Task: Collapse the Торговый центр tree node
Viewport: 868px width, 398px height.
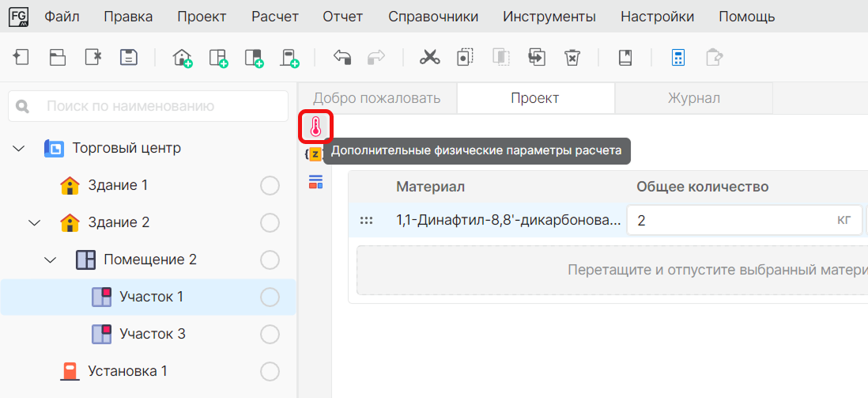Action: pyautogui.click(x=19, y=149)
